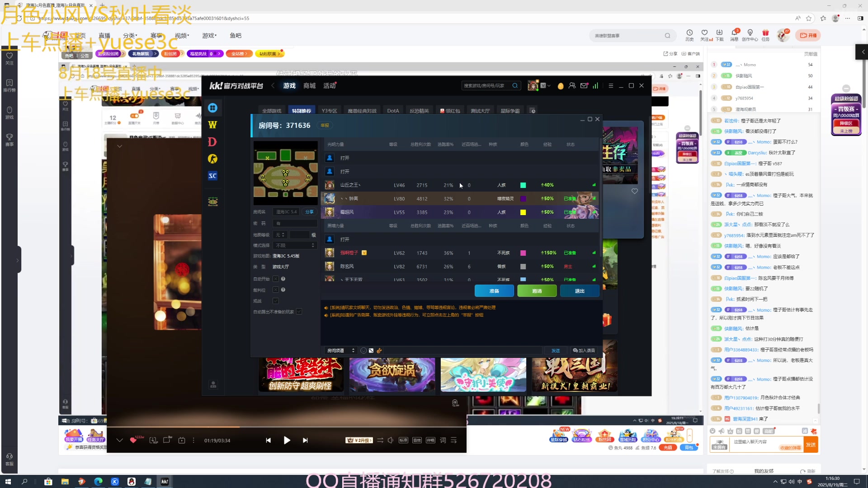Play the music player track
Screen dimensions: 868x488
[x=287, y=440]
